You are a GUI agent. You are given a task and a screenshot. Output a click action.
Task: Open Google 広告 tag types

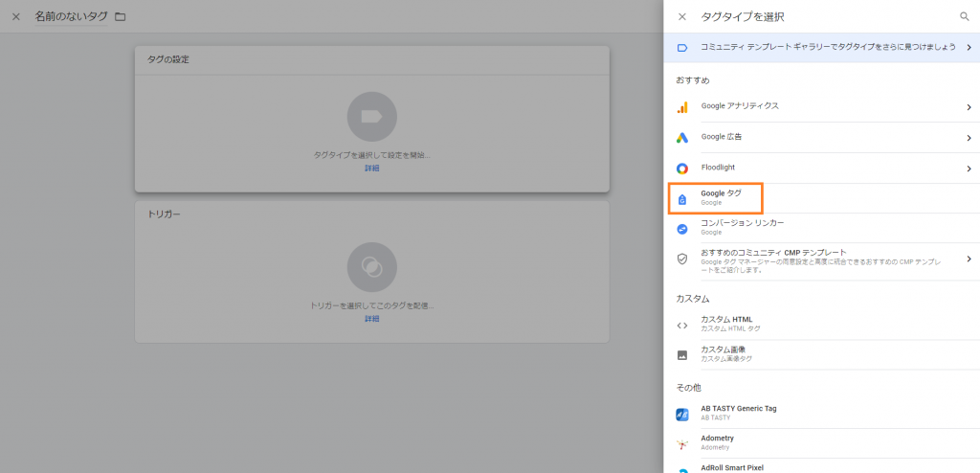[x=821, y=138]
